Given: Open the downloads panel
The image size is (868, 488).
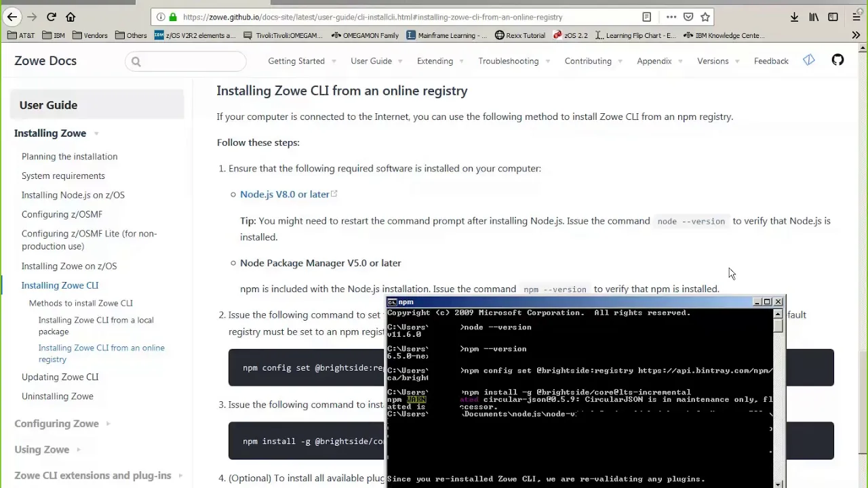Looking at the screenshot, I should click(x=794, y=17).
